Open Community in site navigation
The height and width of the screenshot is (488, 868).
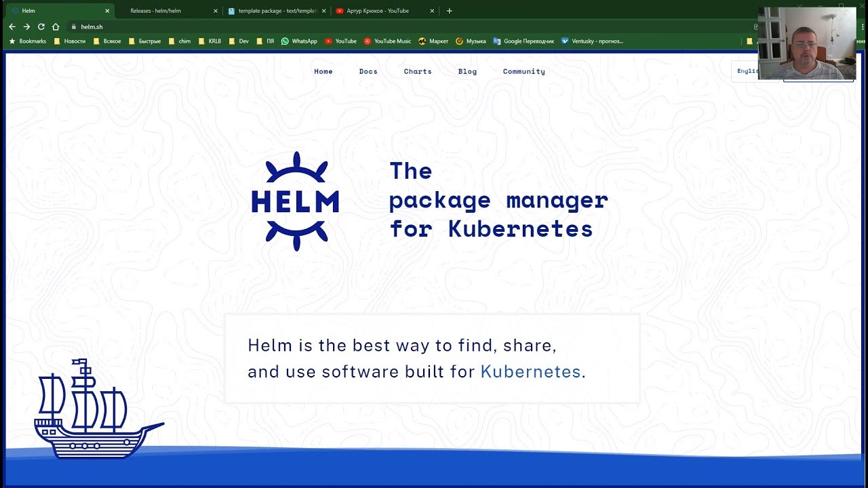pos(524,71)
